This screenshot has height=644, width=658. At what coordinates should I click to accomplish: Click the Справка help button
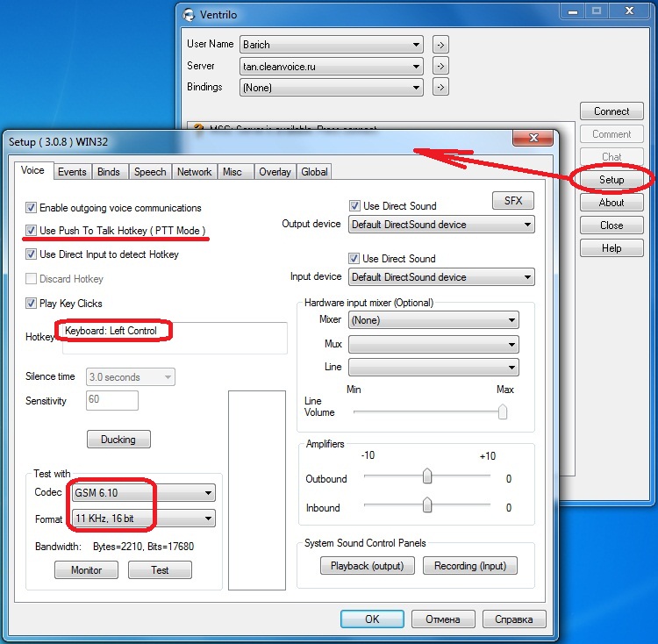(514, 619)
